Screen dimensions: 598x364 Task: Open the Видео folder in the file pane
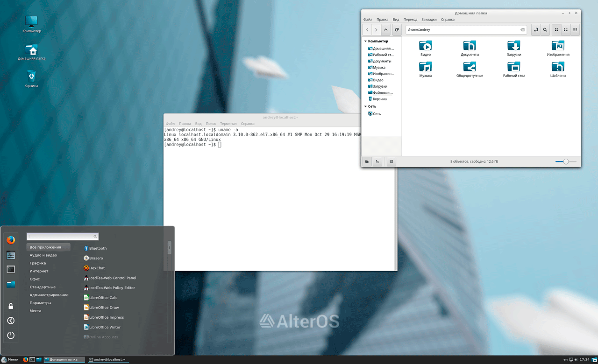(426, 49)
